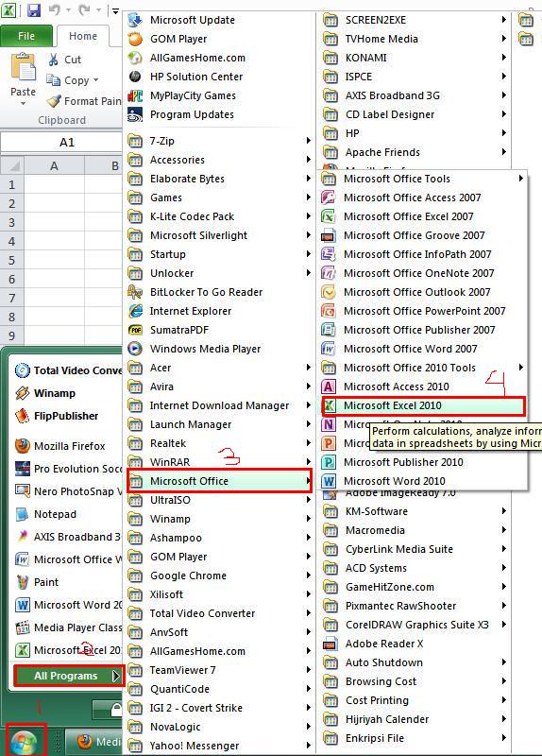Open FlipPublisher from Start menu
This screenshot has height=756, width=542.
(57, 416)
